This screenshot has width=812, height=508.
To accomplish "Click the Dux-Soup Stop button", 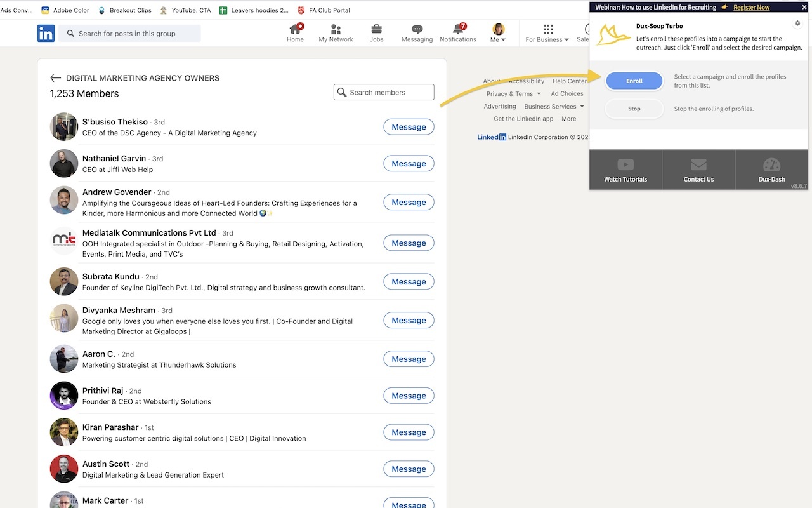I will click(634, 109).
